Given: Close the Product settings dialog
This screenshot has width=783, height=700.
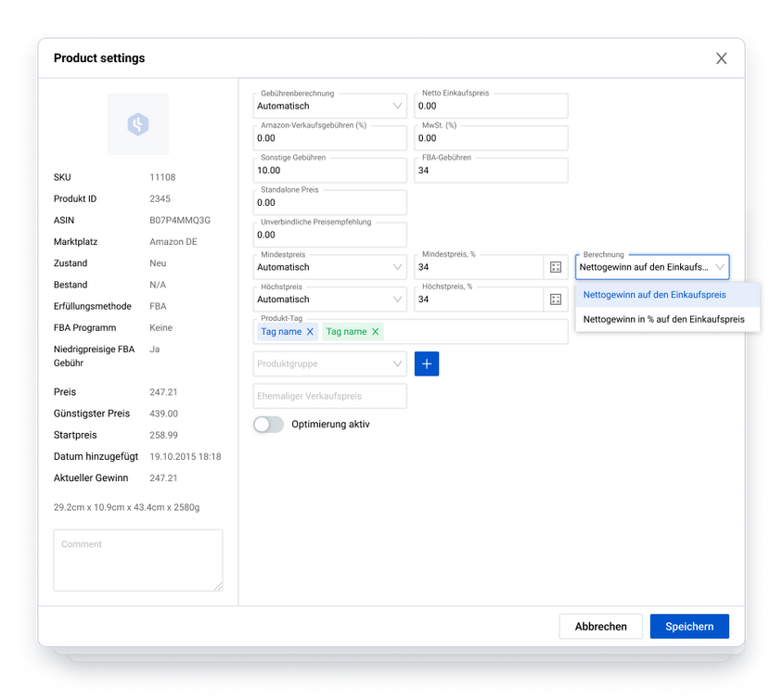Looking at the screenshot, I should click(x=721, y=58).
